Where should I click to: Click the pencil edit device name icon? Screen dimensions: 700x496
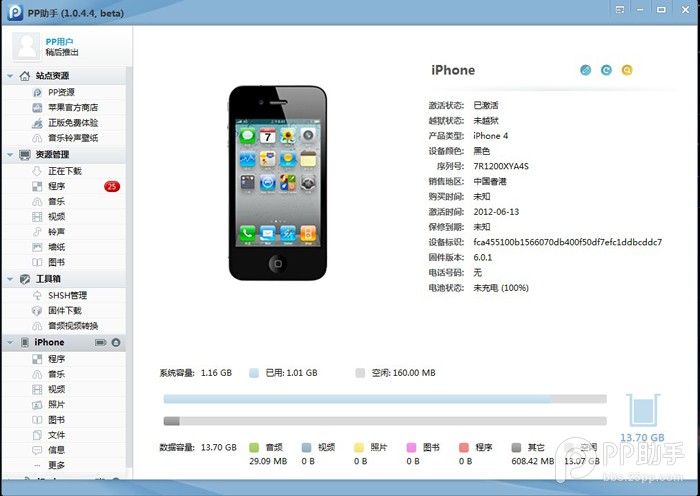(x=585, y=70)
